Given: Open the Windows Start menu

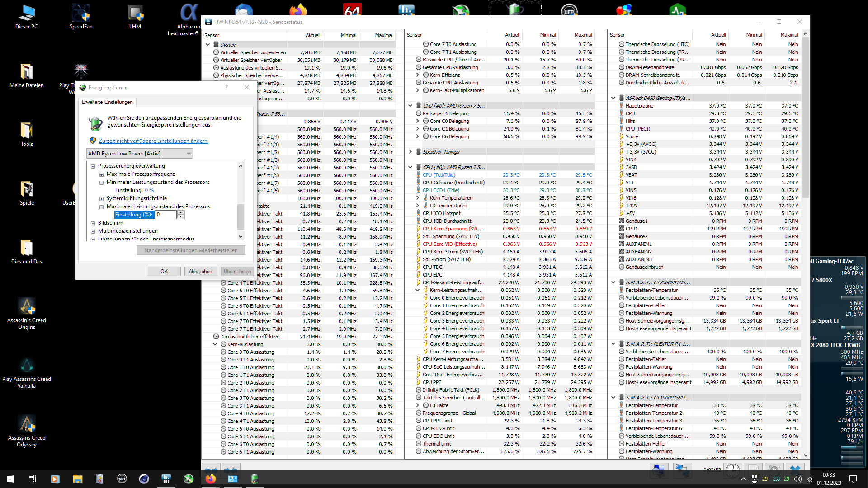Looking at the screenshot, I should click(x=11, y=479).
